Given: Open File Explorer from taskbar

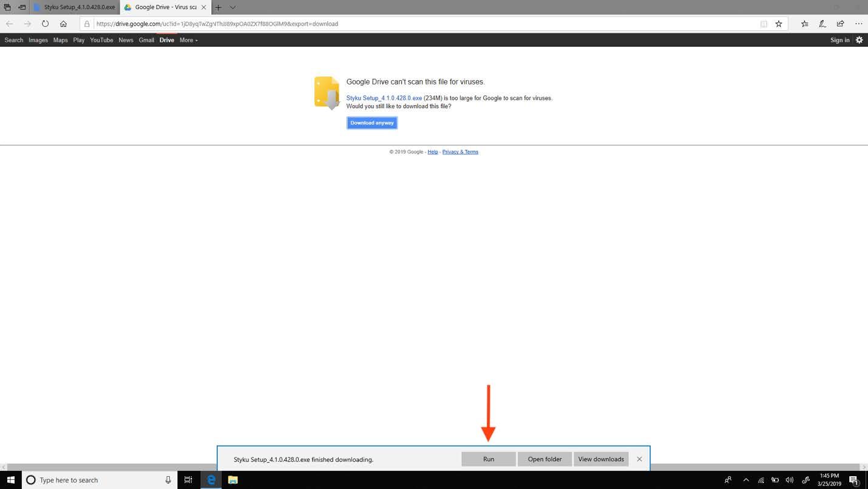Looking at the screenshot, I should click(x=232, y=480).
